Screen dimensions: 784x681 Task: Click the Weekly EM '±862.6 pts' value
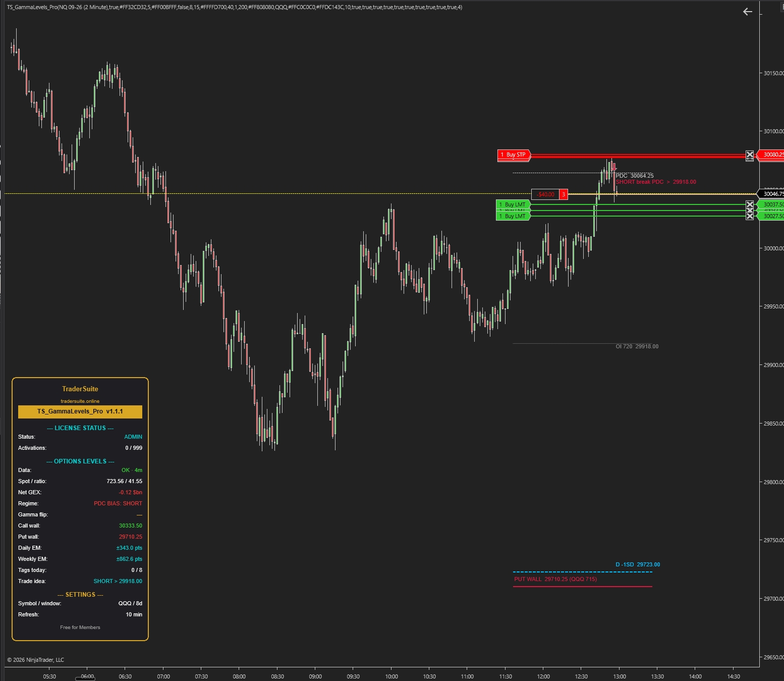point(129,559)
